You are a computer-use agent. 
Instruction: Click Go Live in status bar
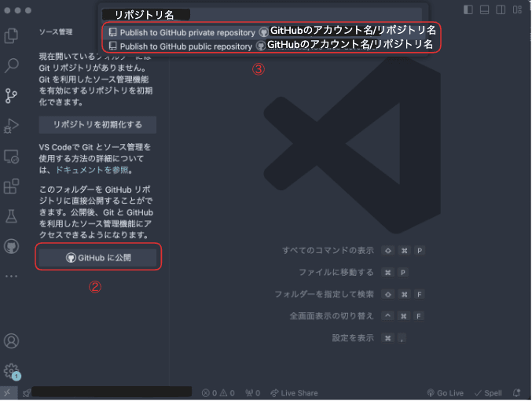click(x=445, y=393)
